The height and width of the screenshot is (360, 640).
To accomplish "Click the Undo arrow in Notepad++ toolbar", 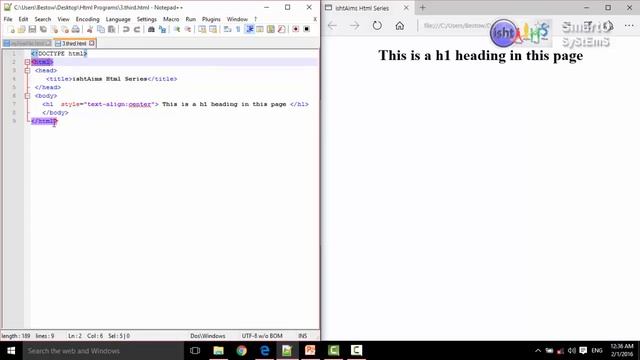I will (x=126, y=29).
